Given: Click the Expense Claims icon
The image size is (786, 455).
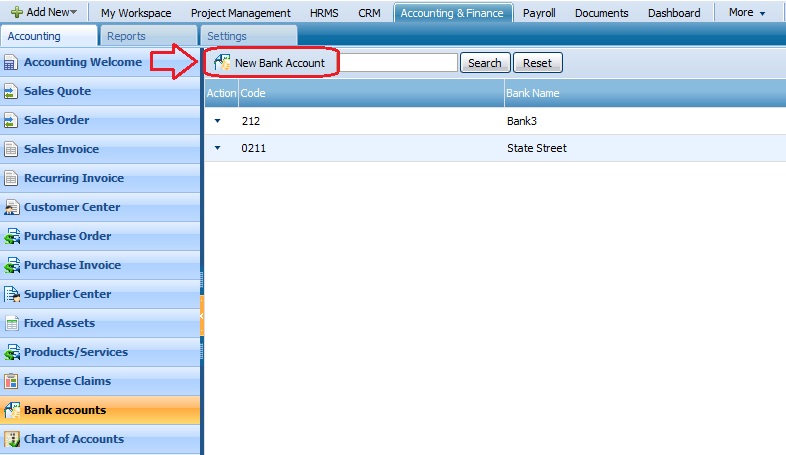Looking at the screenshot, I should [11, 381].
